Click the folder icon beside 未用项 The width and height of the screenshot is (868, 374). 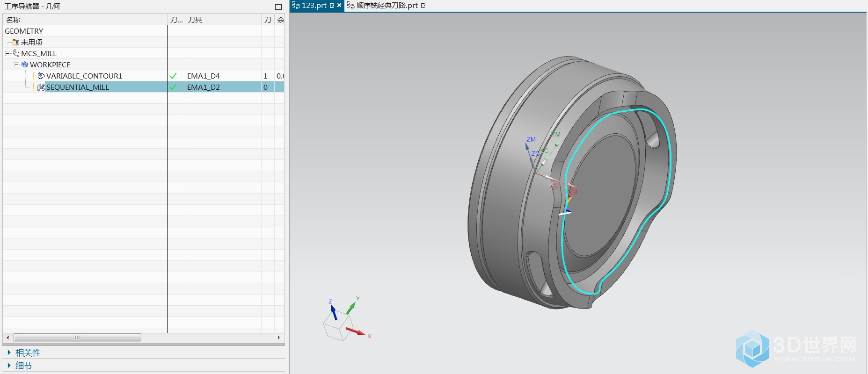15,42
